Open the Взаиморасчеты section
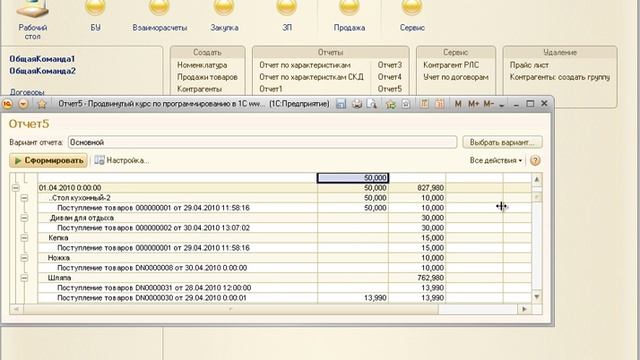This screenshot has width=640, height=360. (x=159, y=15)
